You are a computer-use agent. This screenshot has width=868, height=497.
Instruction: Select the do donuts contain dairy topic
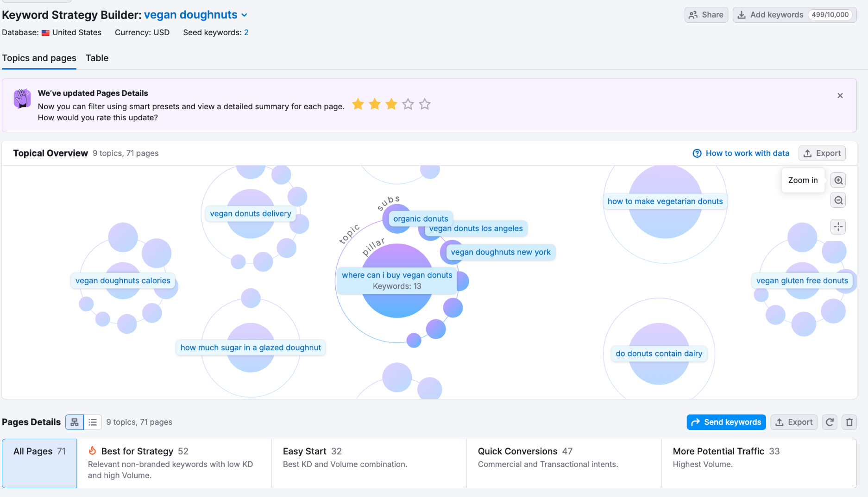(x=659, y=354)
